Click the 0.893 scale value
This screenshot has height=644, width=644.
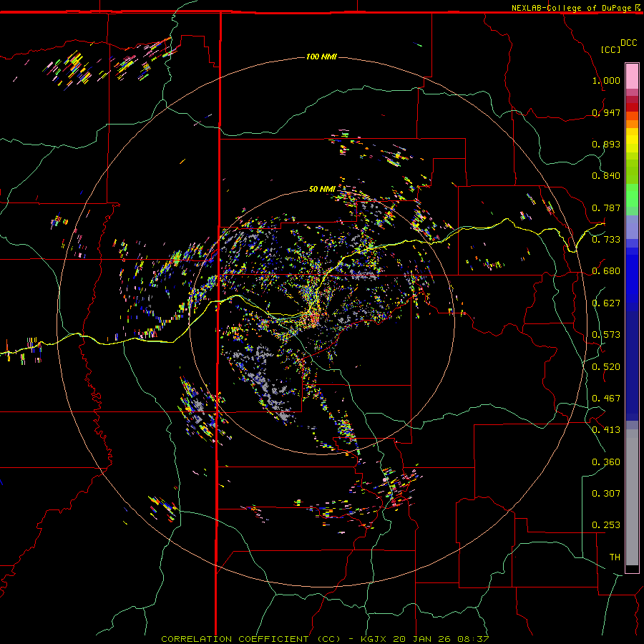point(606,144)
